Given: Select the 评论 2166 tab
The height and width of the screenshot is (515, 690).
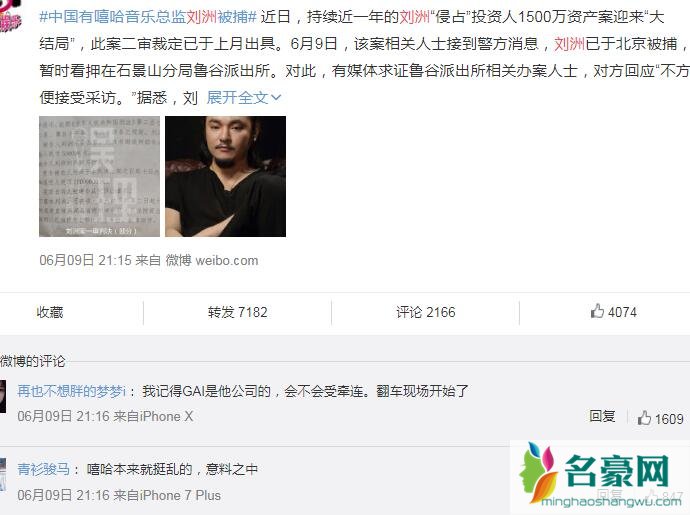Looking at the screenshot, I should (x=426, y=312).
